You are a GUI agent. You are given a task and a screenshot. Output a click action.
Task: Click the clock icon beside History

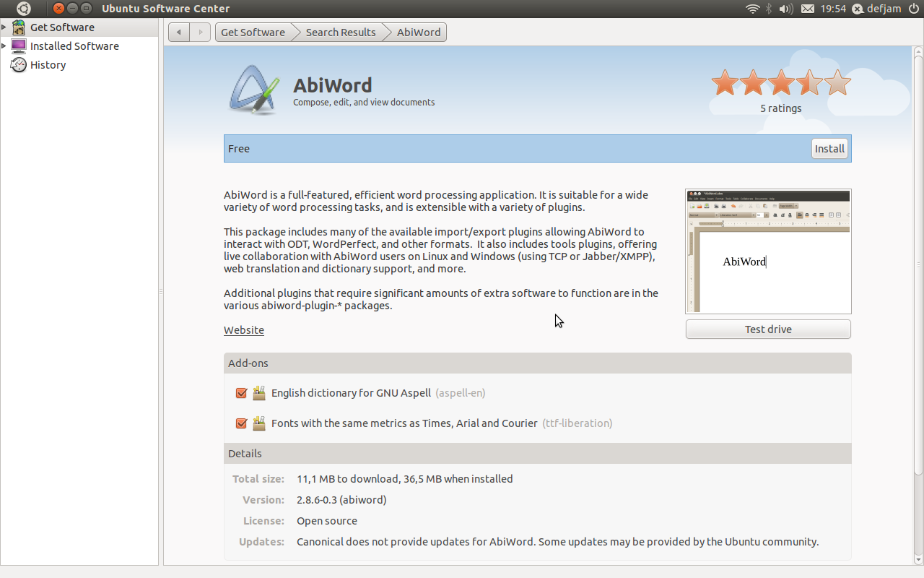pos(19,65)
